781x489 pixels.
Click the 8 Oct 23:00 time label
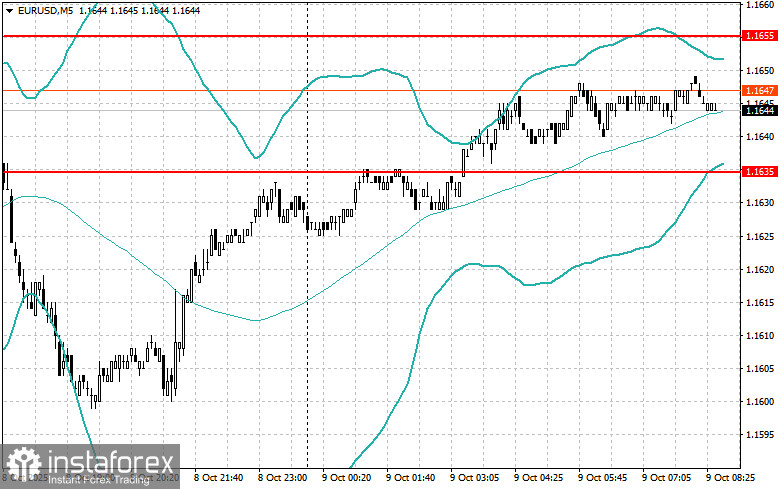282,478
